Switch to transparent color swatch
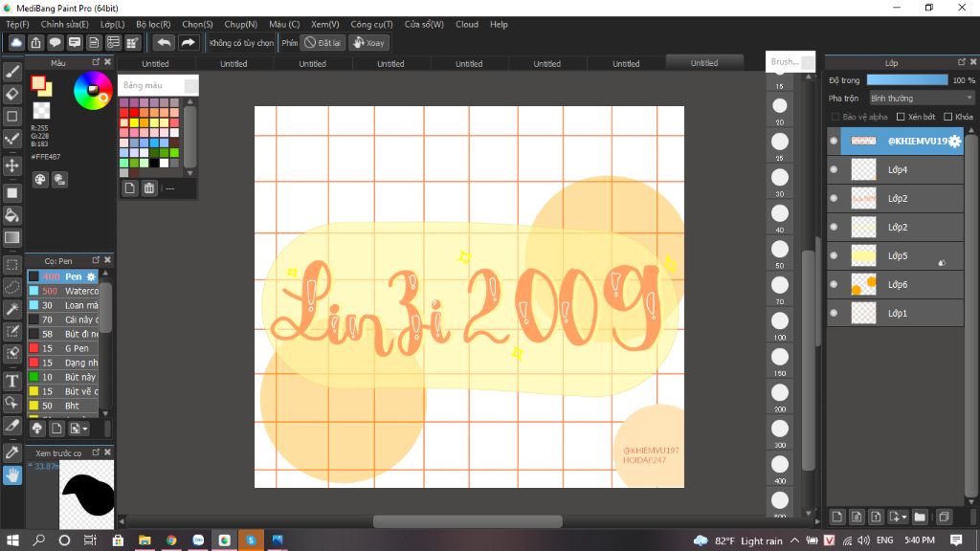980x551 pixels. (41, 111)
